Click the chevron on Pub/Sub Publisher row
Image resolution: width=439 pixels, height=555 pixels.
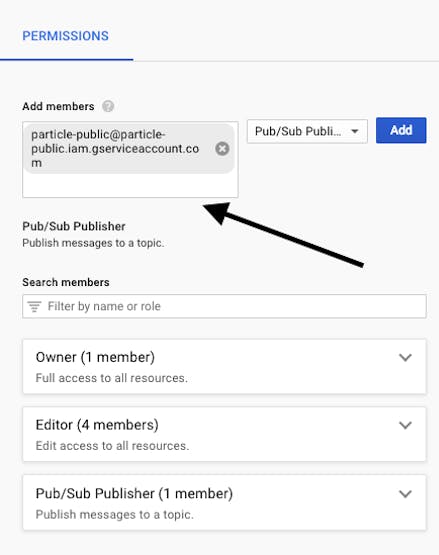[x=405, y=494]
